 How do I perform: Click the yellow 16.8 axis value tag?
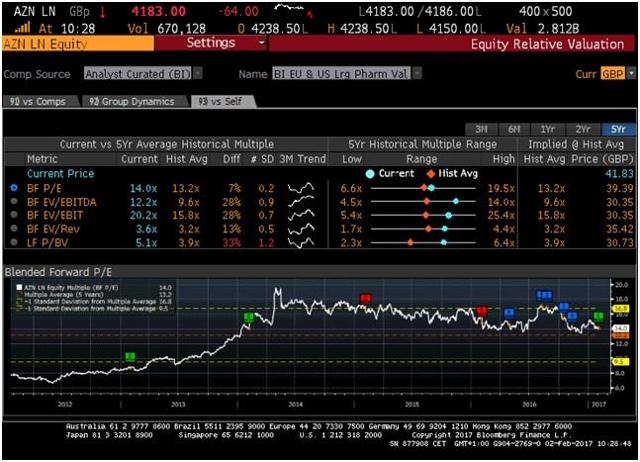click(x=621, y=309)
